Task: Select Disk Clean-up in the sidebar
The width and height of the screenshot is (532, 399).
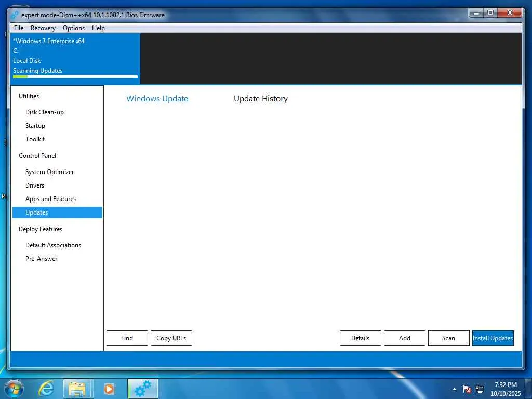Action: pos(45,112)
